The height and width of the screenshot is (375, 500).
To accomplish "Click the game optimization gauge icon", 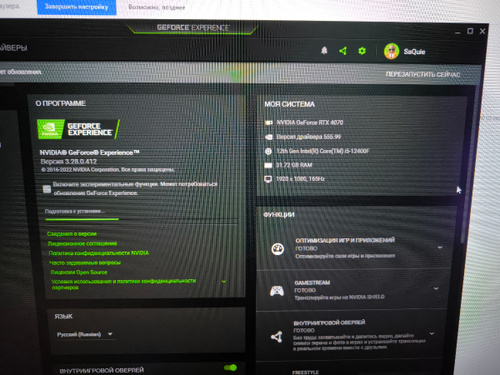I will (x=278, y=249).
